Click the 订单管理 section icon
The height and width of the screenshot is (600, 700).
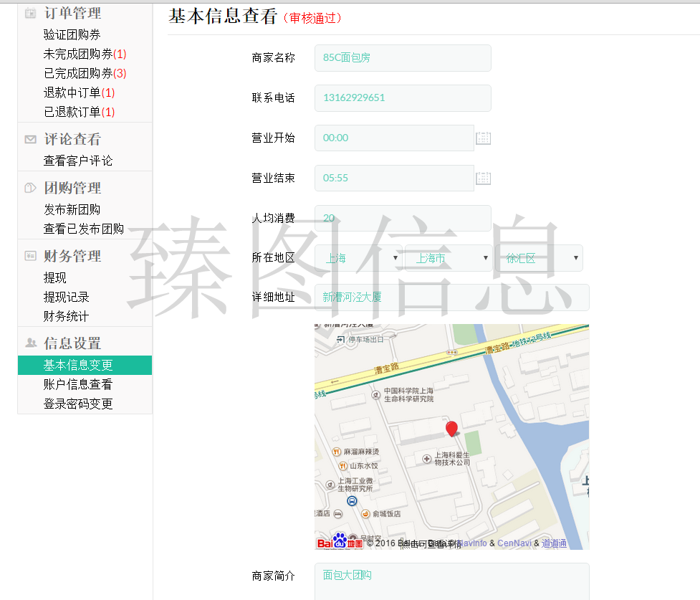pos(30,13)
